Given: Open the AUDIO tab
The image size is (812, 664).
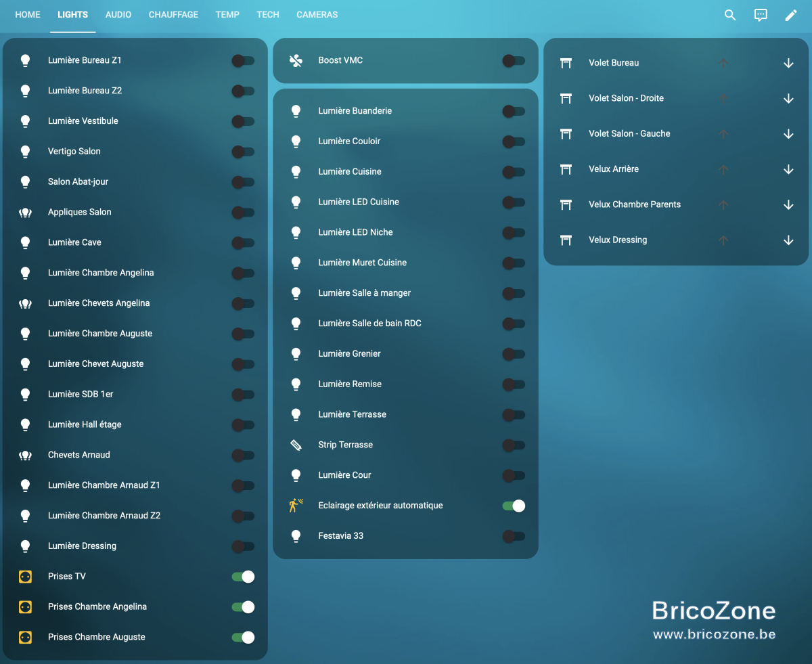Looking at the screenshot, I should (118, 15).
